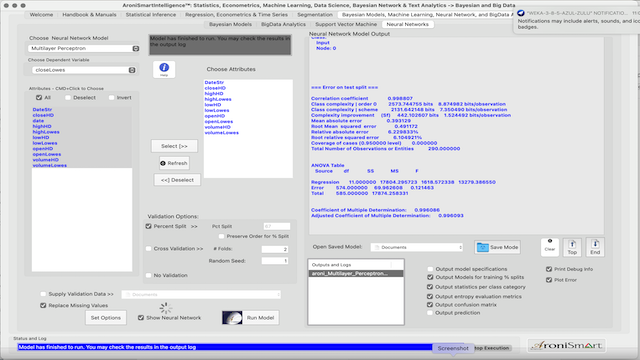Toggle Output Models for training % splits
640x360 pixels.
[x=430, y=277]
